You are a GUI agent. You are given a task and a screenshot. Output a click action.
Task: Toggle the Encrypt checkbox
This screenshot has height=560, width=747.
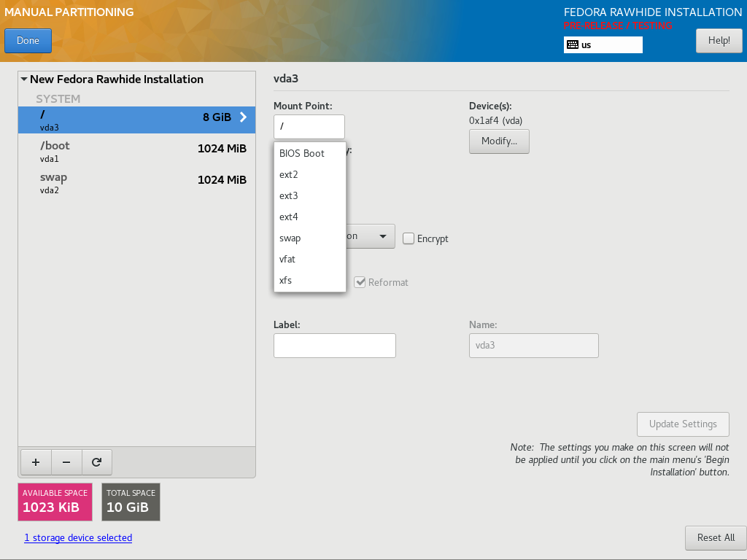[x=409, y=238]
